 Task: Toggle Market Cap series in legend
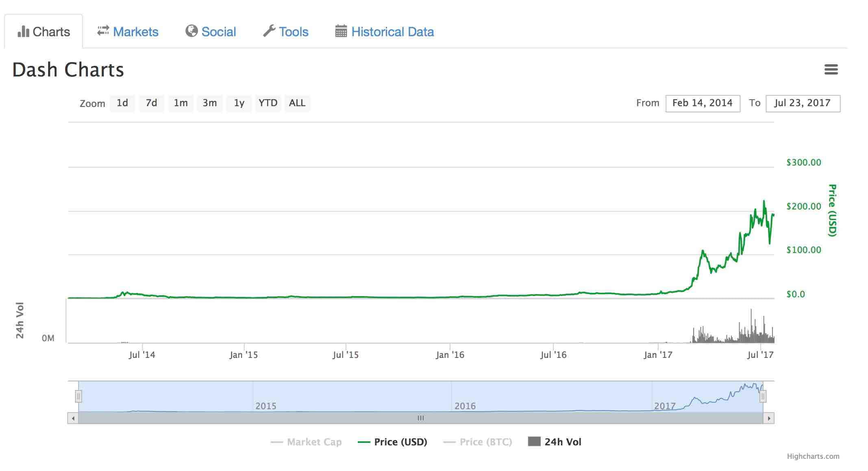(306, 442)
